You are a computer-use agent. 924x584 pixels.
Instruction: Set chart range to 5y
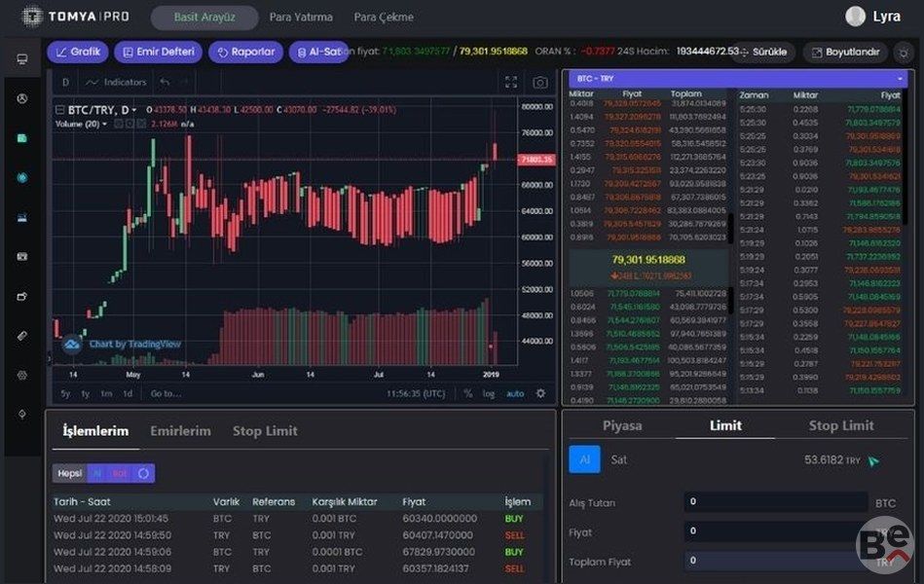coord(65,393)
